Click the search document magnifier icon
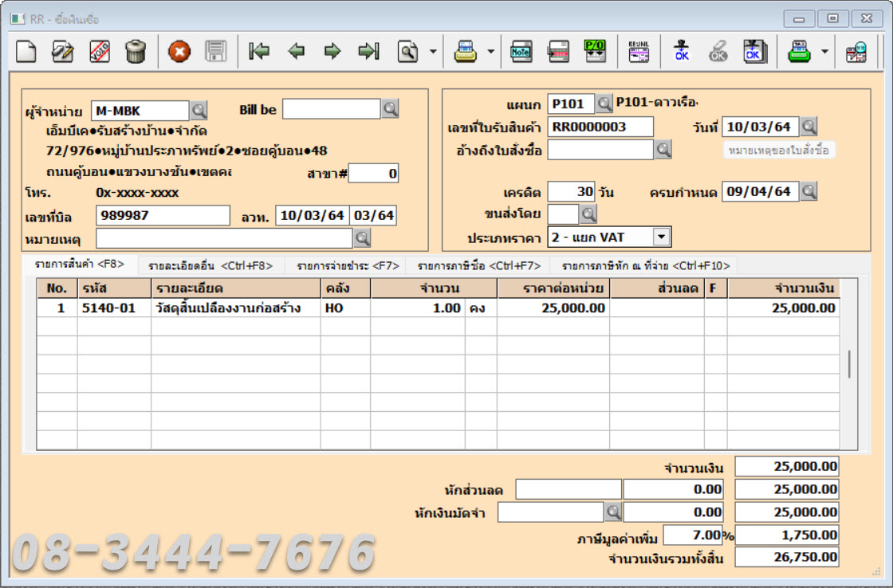 (407, 52)
